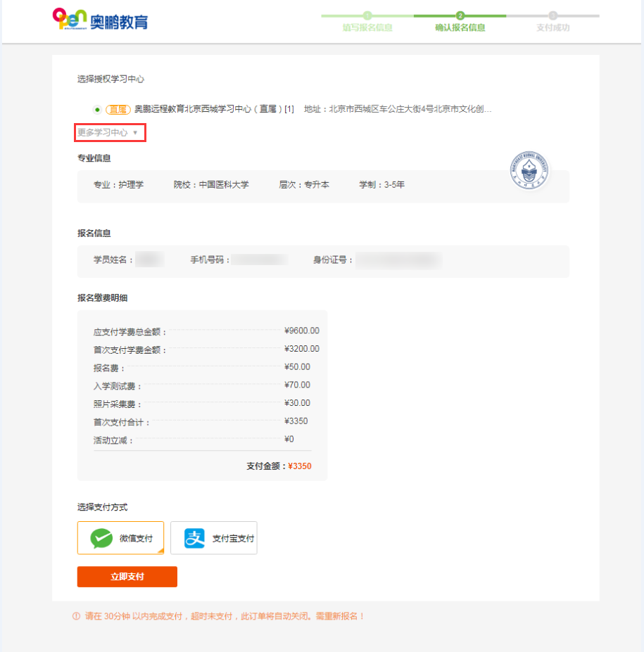Click step circle 3 above 支付成功
This screenshot has height=652, width=644.
coord(555,14)
